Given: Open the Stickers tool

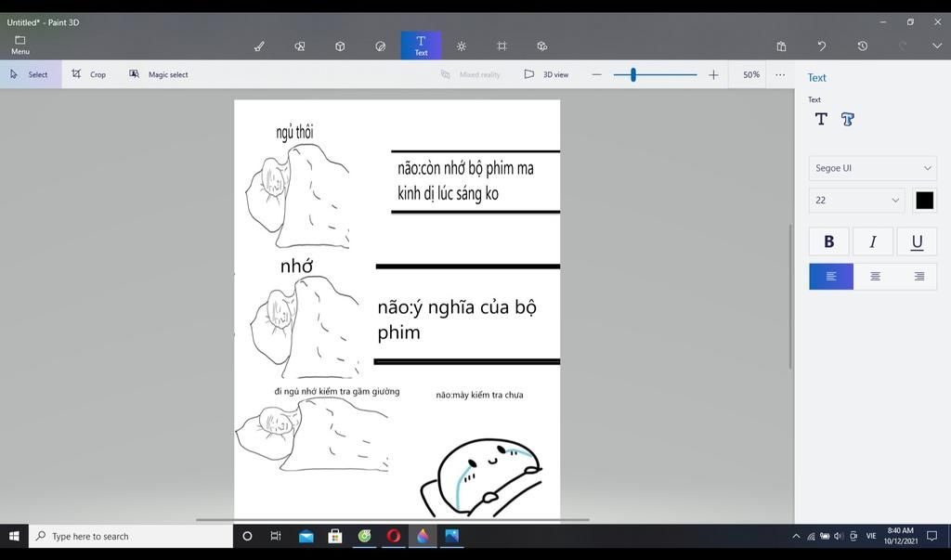Looking at the screenshot, I should tap(380, 46).
